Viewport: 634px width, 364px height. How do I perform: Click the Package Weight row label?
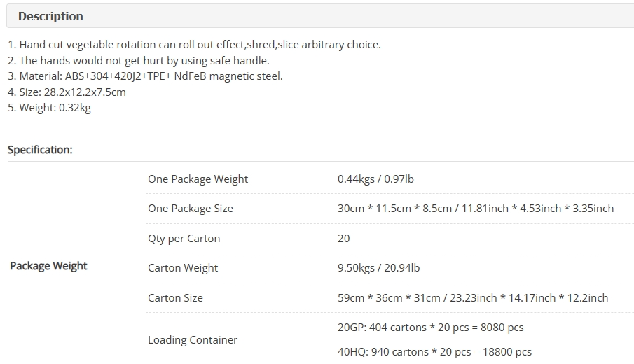[48, 266]
